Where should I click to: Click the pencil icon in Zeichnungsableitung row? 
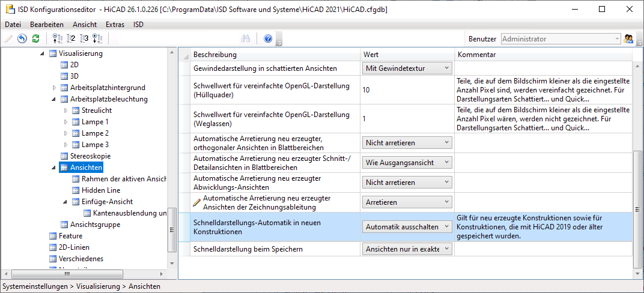pos(197,202)
